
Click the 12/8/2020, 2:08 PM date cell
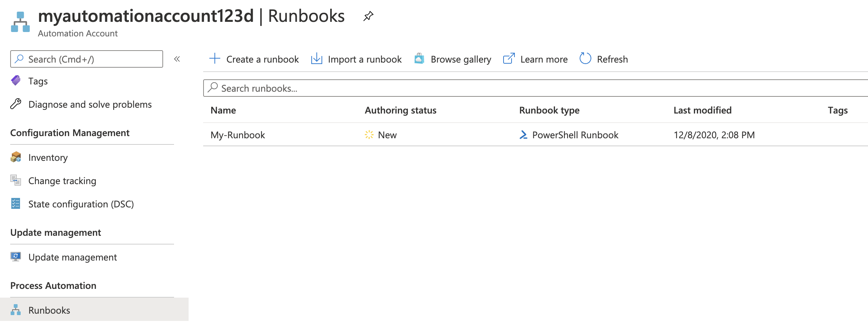714,135
